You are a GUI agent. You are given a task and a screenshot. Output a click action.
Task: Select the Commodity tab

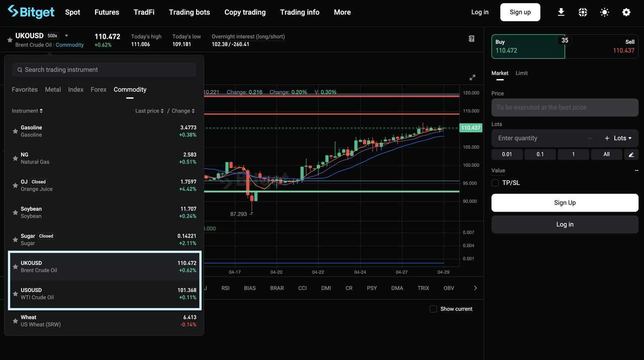(x=130, y=89)
